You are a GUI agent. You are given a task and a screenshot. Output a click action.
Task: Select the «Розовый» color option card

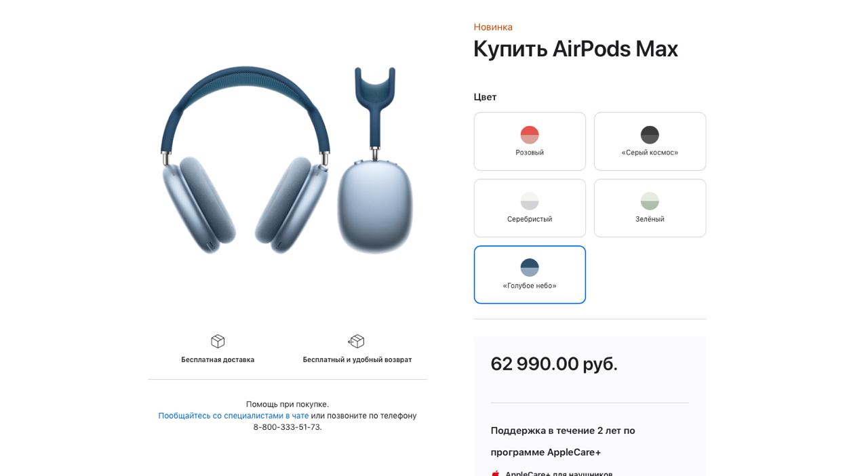point(530,141)
